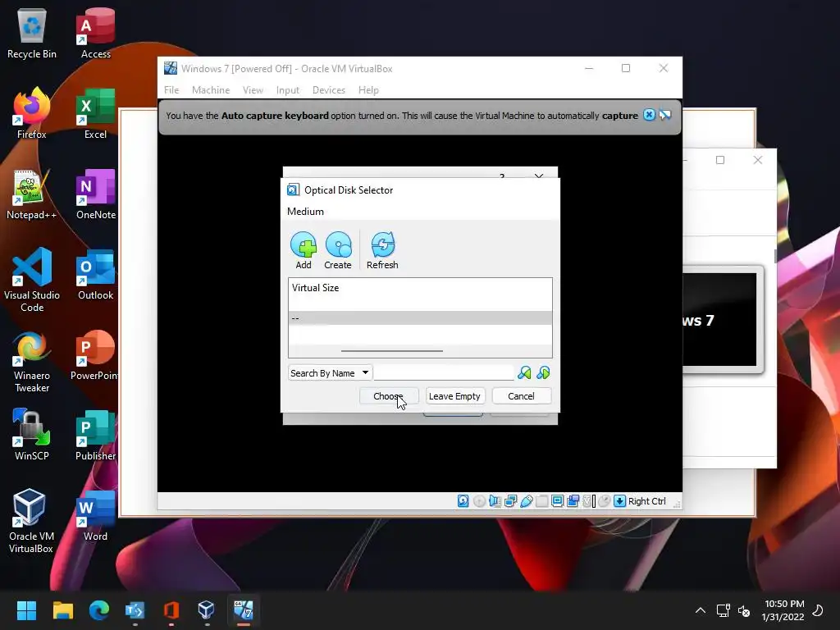The height and width of the screenshot is (630, 840).
Task: Click the medium search text field
Action: pyautogui.click(x=444, y=373)
